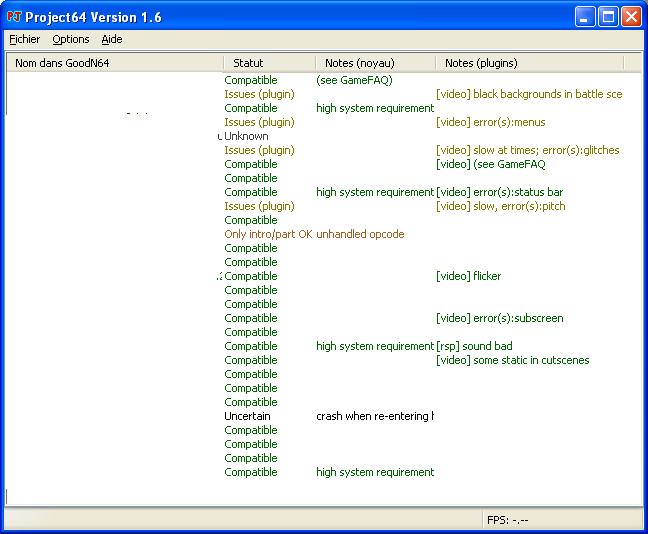This screenshot has height=534, width=648.
Task: Select the row with Uncertain status
Action: [x=247, y=416]
